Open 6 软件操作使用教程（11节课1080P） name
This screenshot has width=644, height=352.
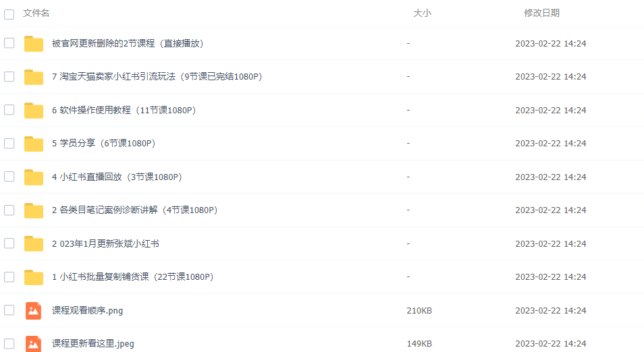[x=124, y=111]
